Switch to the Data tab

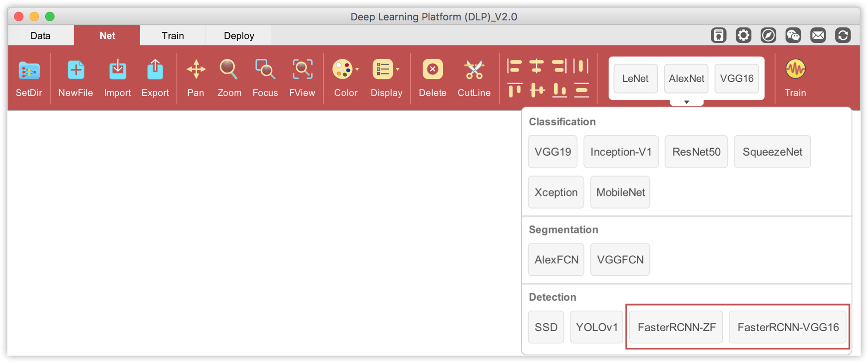(x=41, y=36)
